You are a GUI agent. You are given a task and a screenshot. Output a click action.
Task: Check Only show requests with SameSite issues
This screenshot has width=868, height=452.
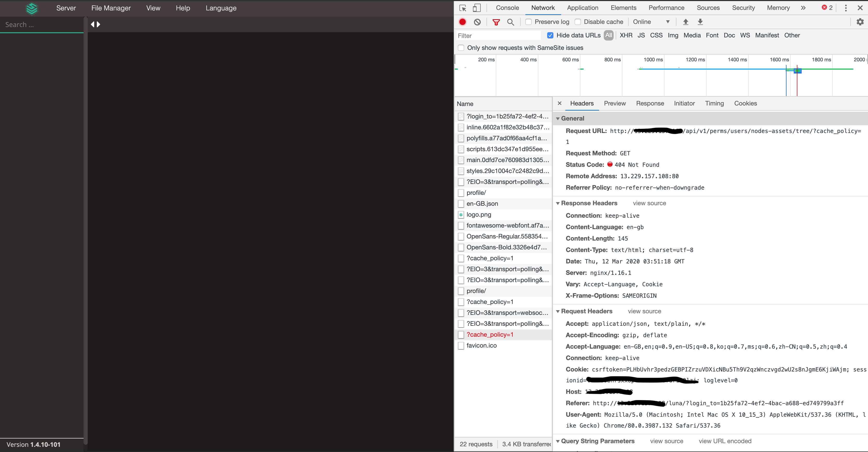[461, 48]
